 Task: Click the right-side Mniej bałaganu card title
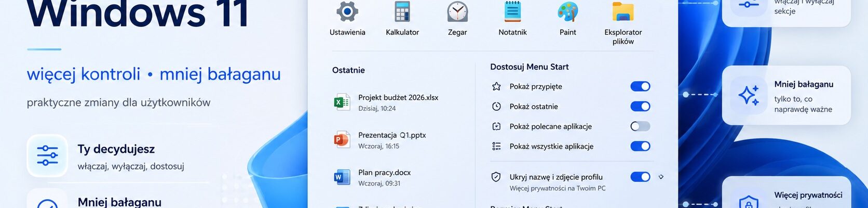coord(804,84)
